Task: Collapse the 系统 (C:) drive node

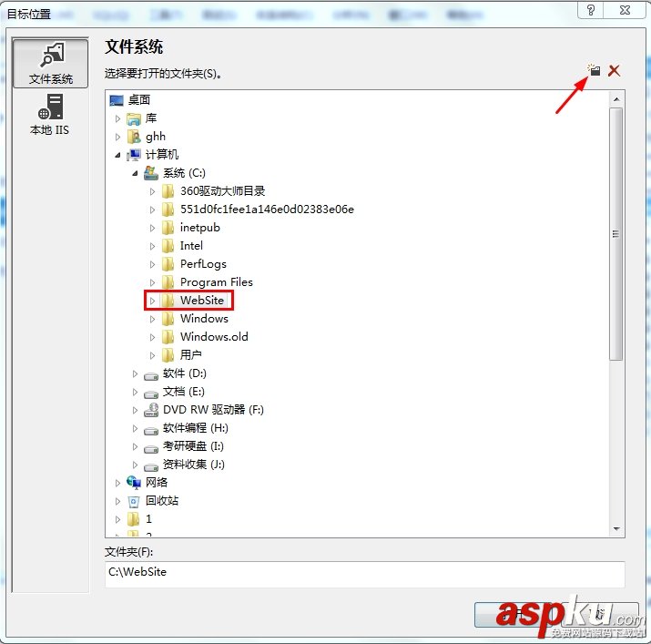Action: pos(135,173)
